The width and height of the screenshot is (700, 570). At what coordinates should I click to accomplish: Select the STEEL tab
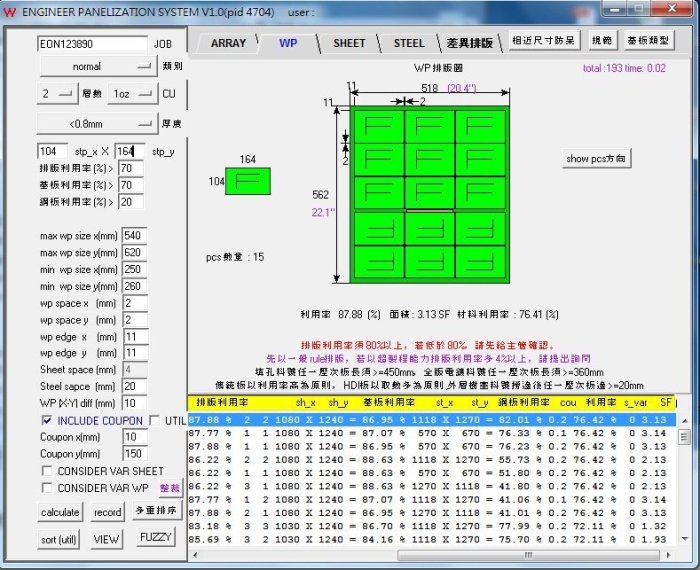click(409, 43)
